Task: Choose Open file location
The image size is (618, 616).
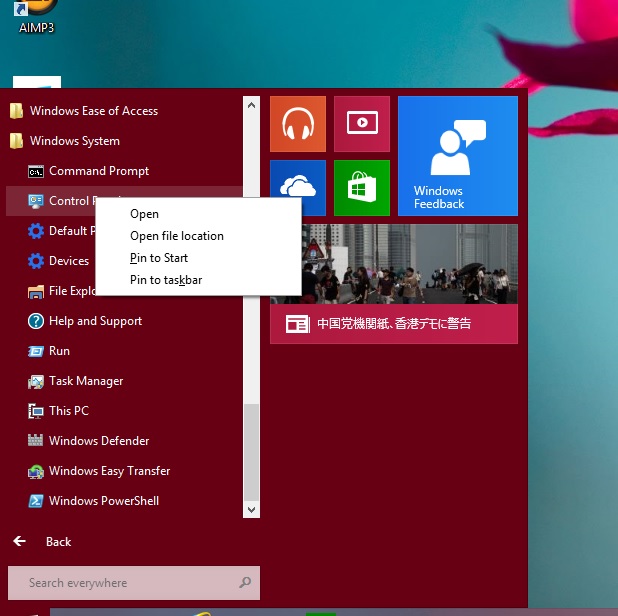Action: point(198,236)
